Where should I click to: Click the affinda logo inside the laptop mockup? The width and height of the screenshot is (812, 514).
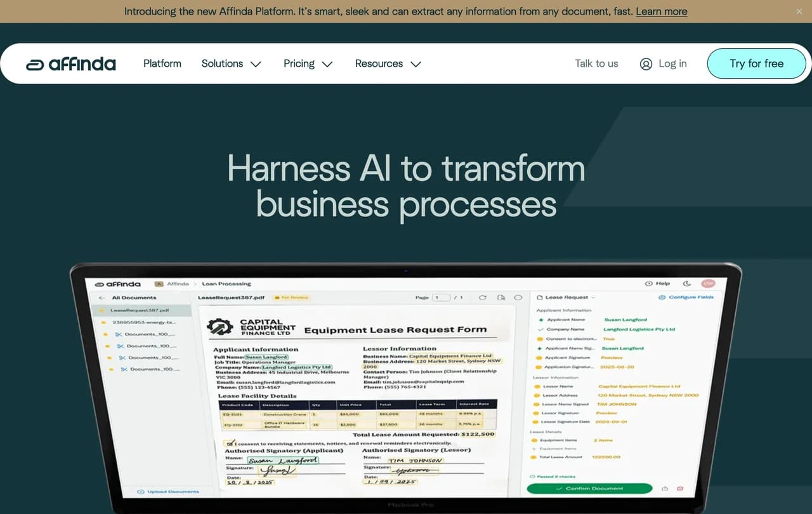coord(118,284)
